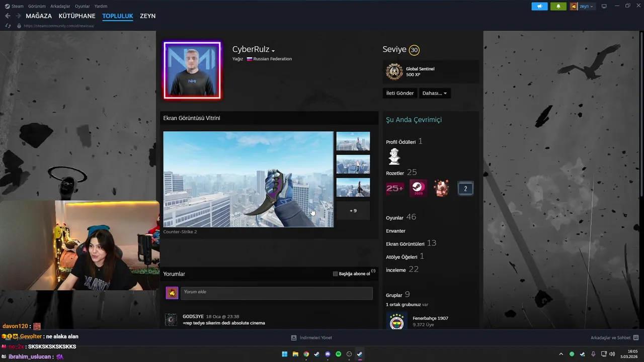Open 'Fenerbahçe 1907' group name link
This screenshot has width=644, height=362.
[x=430, y=318]
